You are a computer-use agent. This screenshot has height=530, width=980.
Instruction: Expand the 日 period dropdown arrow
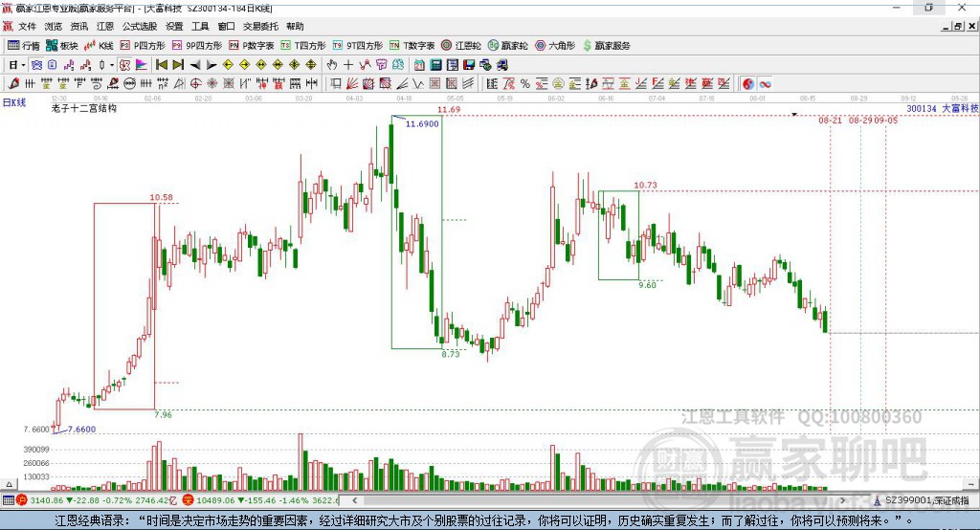click(x=23, y=65)
